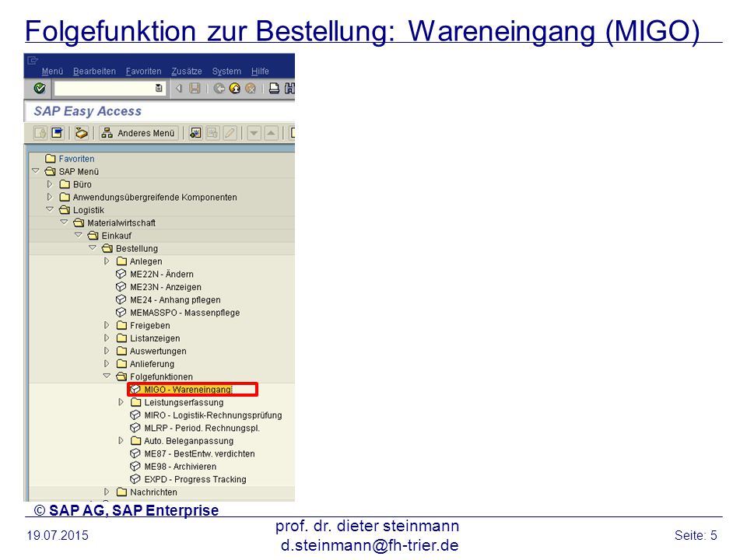Image resolution: width=747 pixels, height=560 pixels.
Task: Collapse the Einkauf node
Action: 79,235
